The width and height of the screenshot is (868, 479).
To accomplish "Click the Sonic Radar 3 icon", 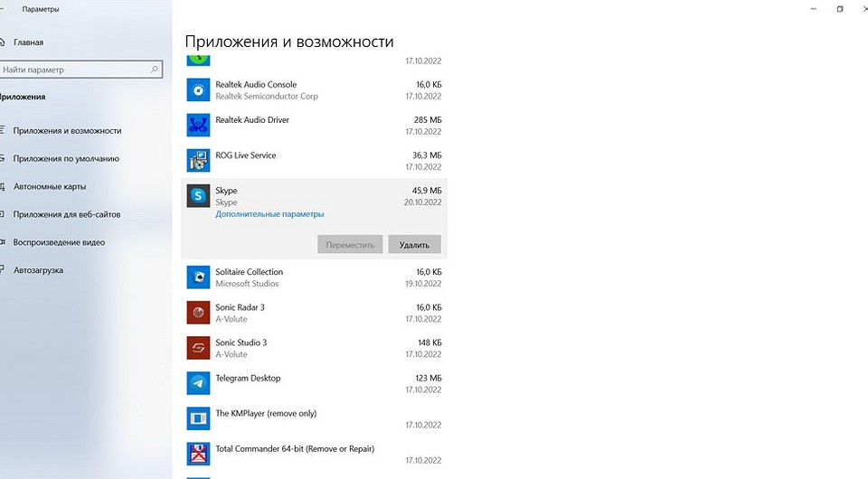I will click(x=198, y=313).
